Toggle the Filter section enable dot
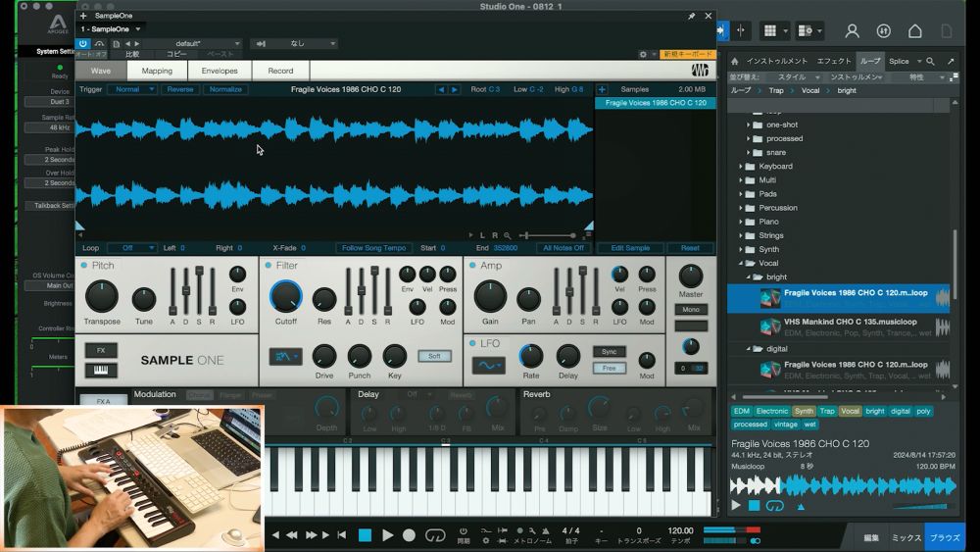This screenshot has height=552, width=980. 269,265
